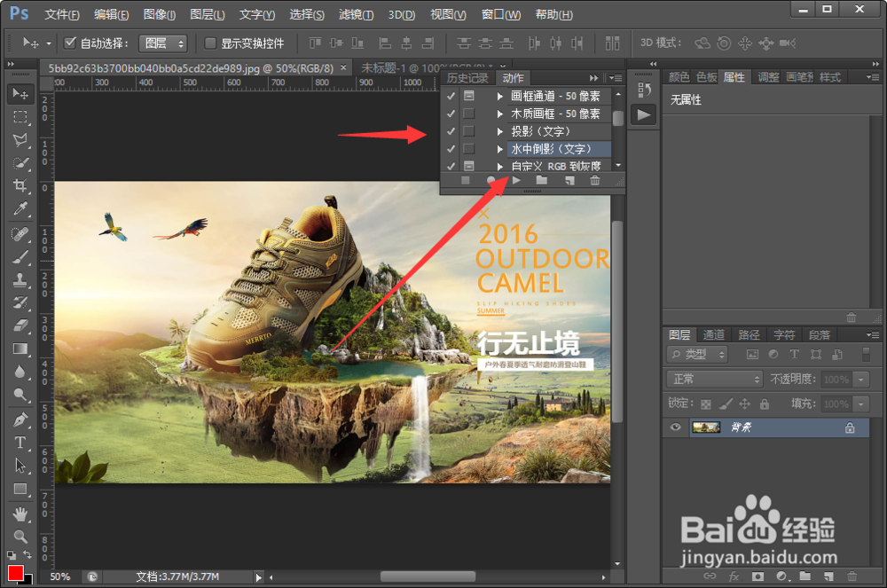Select the Healing Brush tool
This screenshot has height=588, width=887.
tap(20, 233)
